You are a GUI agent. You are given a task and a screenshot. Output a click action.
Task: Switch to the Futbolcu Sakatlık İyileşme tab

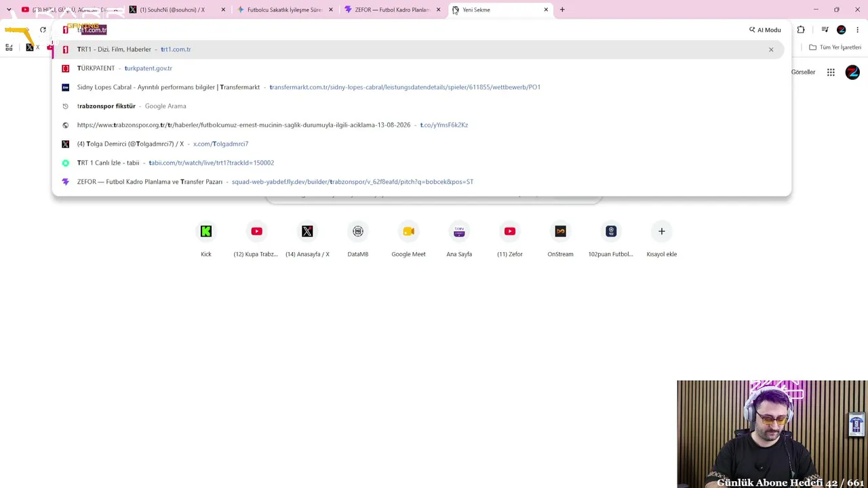(283, 9)
